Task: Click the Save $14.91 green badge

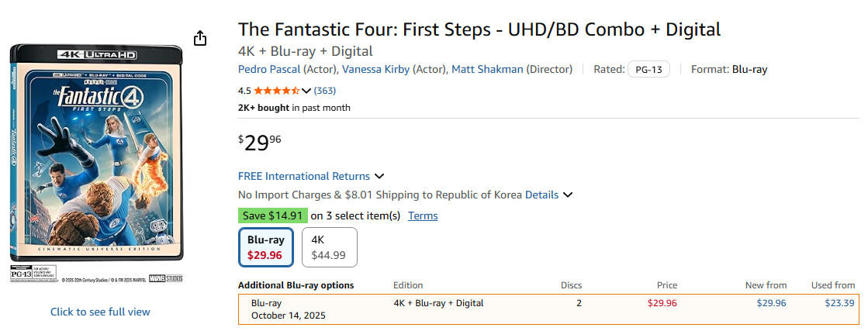Action: click(x=272, y=215)
